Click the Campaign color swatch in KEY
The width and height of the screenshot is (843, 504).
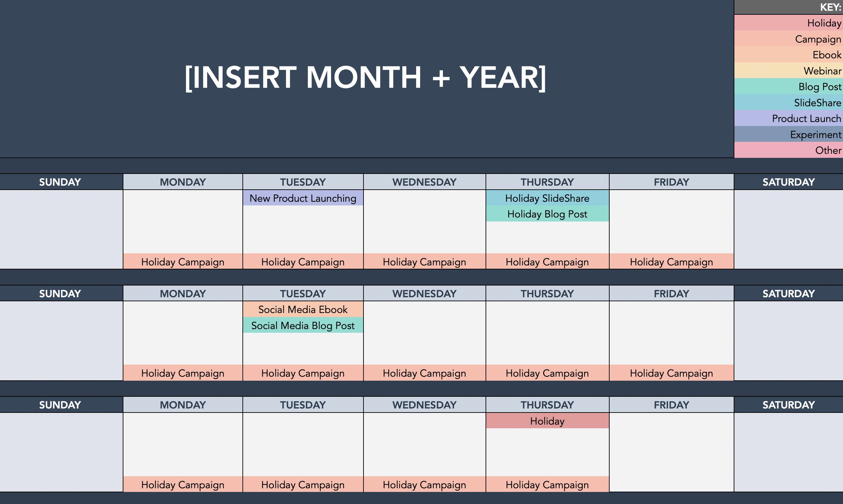point(781,39)
